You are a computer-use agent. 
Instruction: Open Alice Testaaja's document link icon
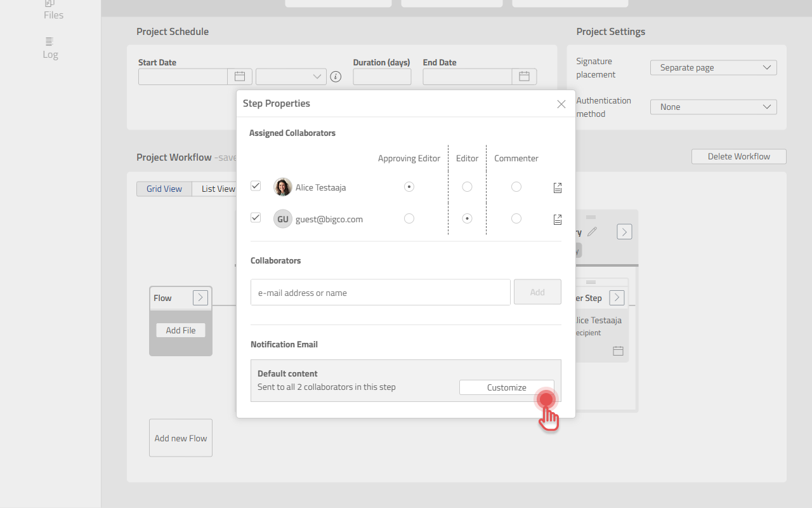[x=558, y=187]
